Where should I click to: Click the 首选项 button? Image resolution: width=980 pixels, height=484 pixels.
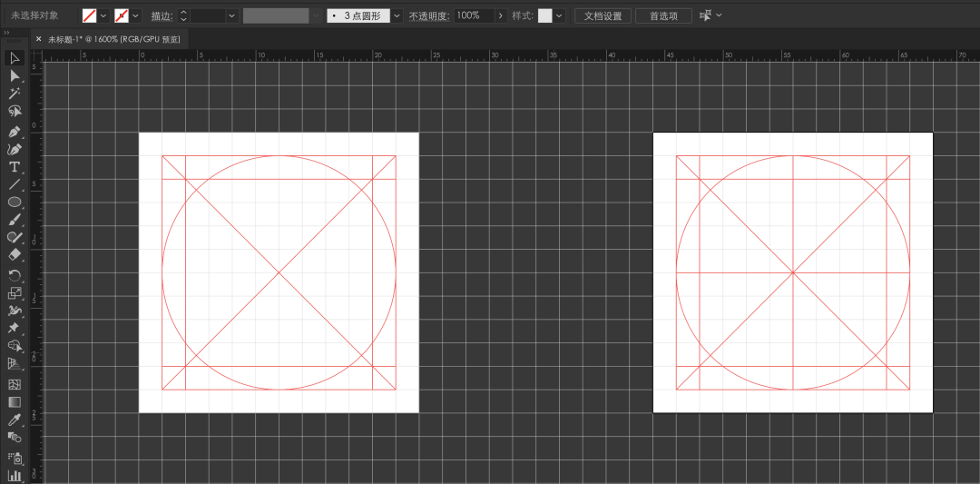tap(663, 15)
